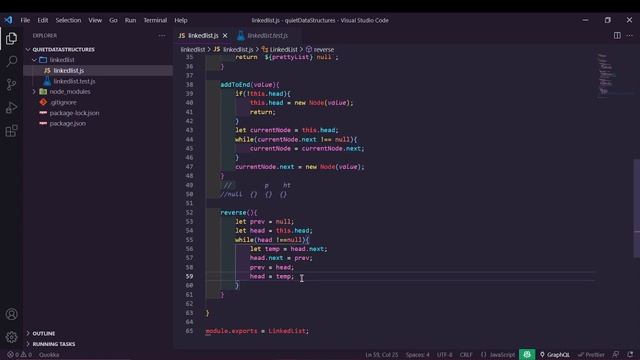Open the Manage gear settings icon
The height and width of the screenshot is (360, 640).
(11, 337)
